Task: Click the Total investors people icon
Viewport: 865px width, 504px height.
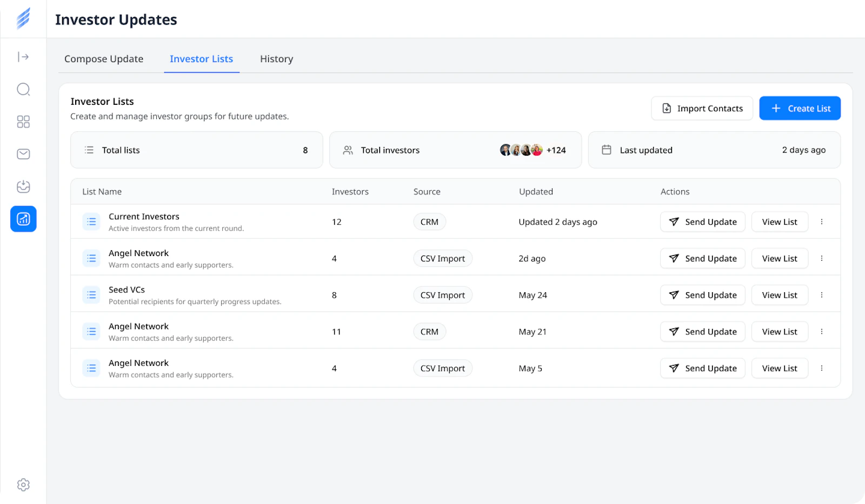Action: click(x=348, y=150)
